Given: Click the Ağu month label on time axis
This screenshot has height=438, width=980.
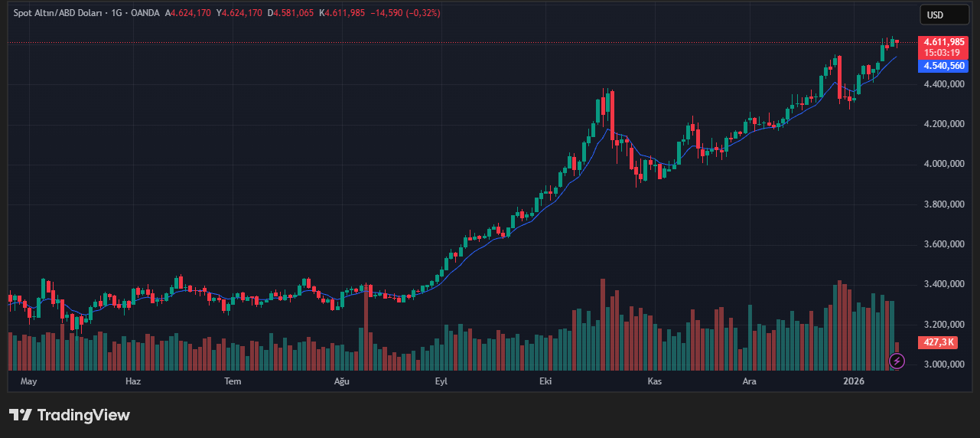Looking at the screenshot, I should click(341, 381).
